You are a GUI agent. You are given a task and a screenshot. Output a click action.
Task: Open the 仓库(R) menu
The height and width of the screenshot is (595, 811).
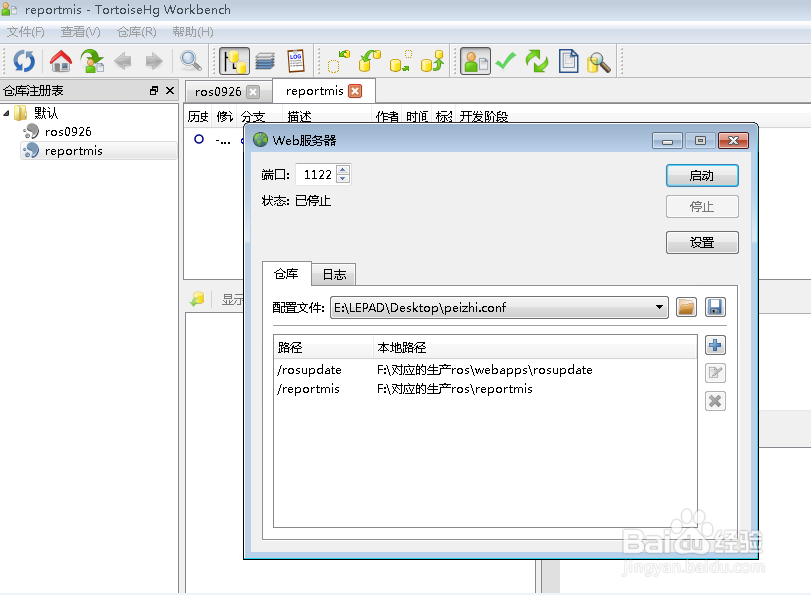click(x=137, y=32)
